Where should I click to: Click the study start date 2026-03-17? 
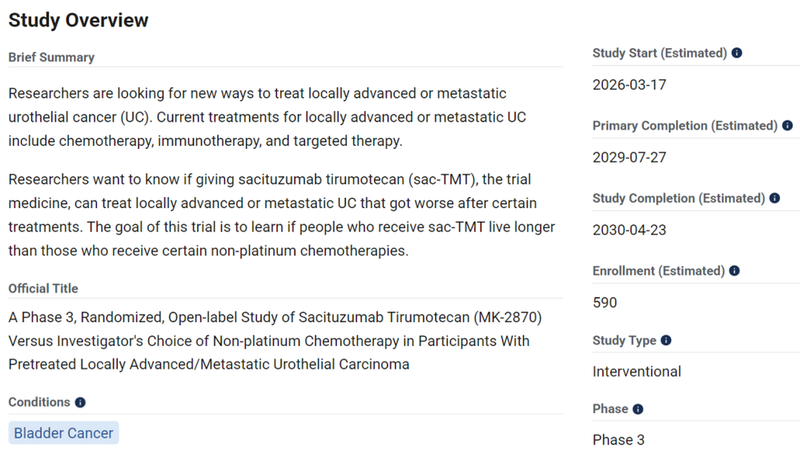(x=630, y=84)
